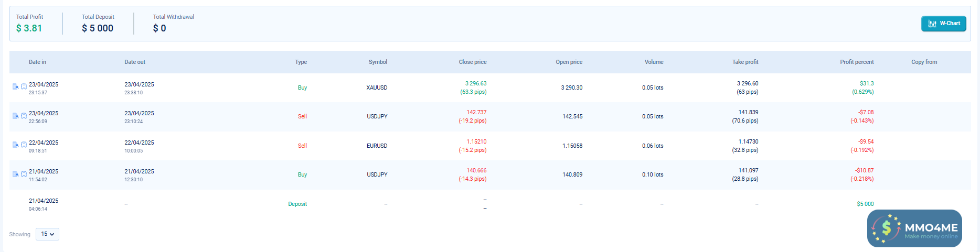Viewport: 980px width, 252px height.
Task: Click date out 23/04/2025 23:38:10
Action: pos(139,88)
